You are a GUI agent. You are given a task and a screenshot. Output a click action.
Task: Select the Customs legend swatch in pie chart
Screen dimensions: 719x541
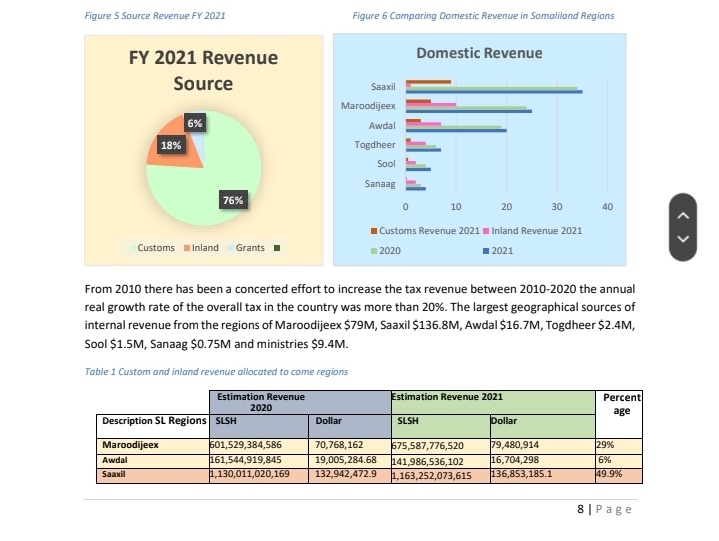(x=131, y=248)
